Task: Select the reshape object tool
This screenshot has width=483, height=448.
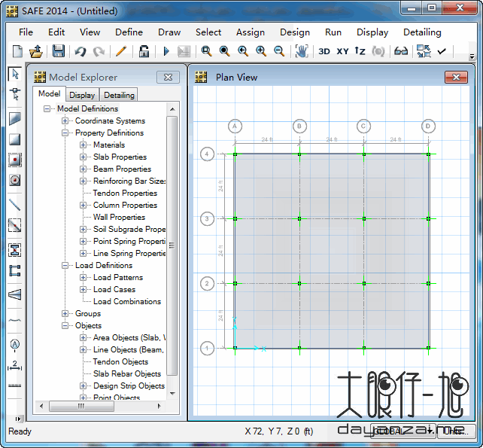Action: point(15,94)
